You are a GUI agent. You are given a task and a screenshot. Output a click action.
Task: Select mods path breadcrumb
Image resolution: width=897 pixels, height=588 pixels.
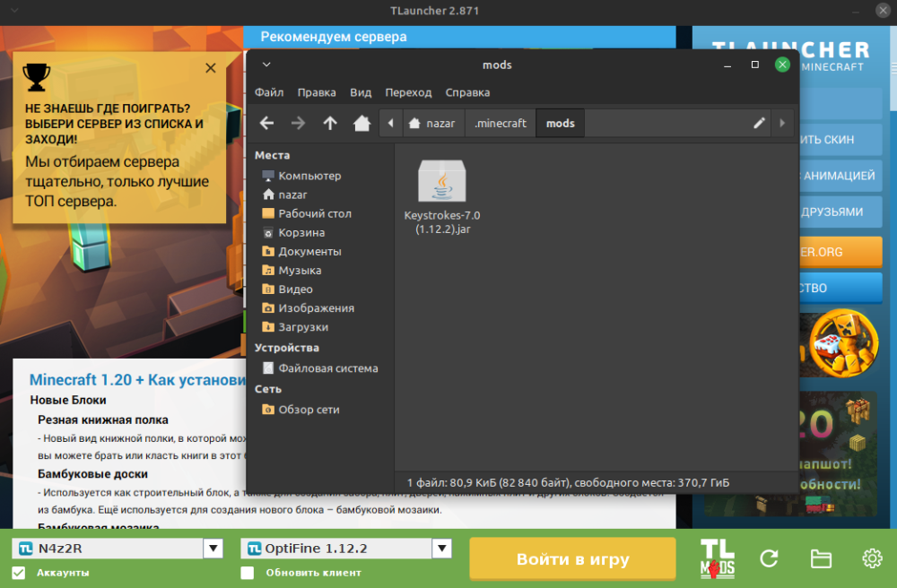pyautogui.click(x=560, y=123)
